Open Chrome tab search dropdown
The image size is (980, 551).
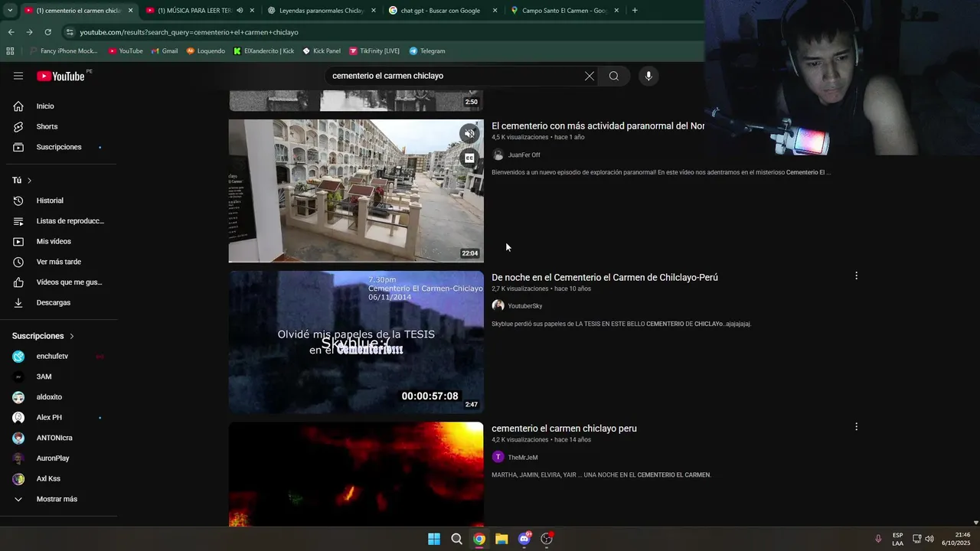9,11
